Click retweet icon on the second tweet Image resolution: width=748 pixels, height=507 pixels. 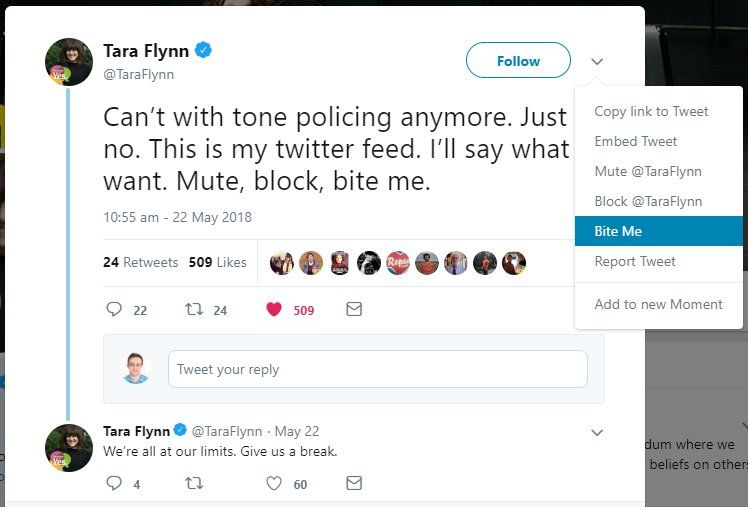[194, 484]
